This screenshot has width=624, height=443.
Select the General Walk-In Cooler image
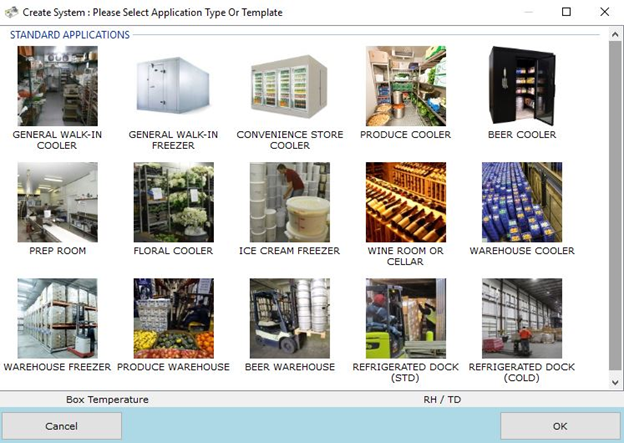pos(58,86)
